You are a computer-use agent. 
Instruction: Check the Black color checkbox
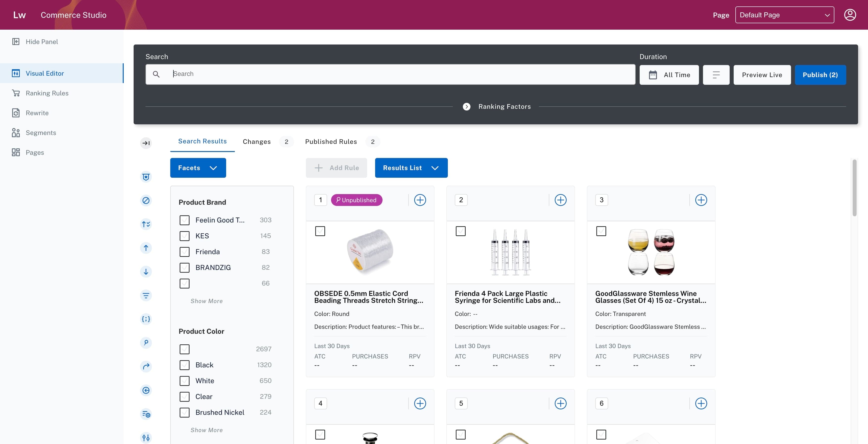(x=184, y=365)
